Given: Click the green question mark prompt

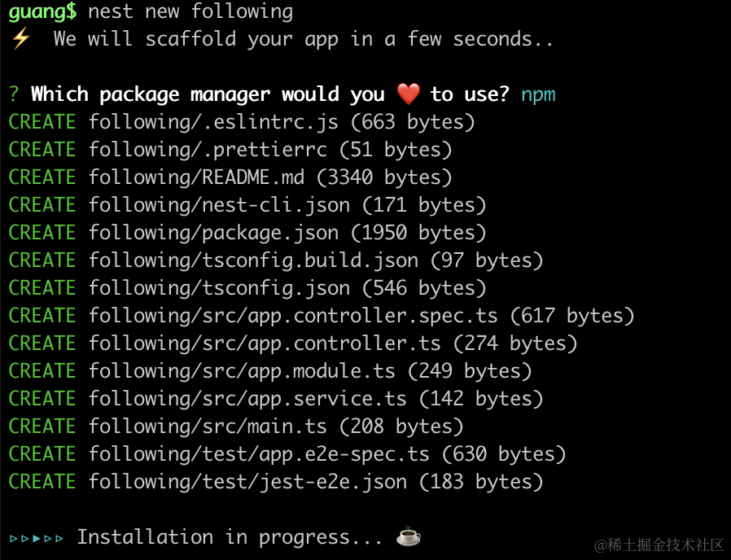Looking at the screenshot, I should pyautogui.click(x=14, y=95).
